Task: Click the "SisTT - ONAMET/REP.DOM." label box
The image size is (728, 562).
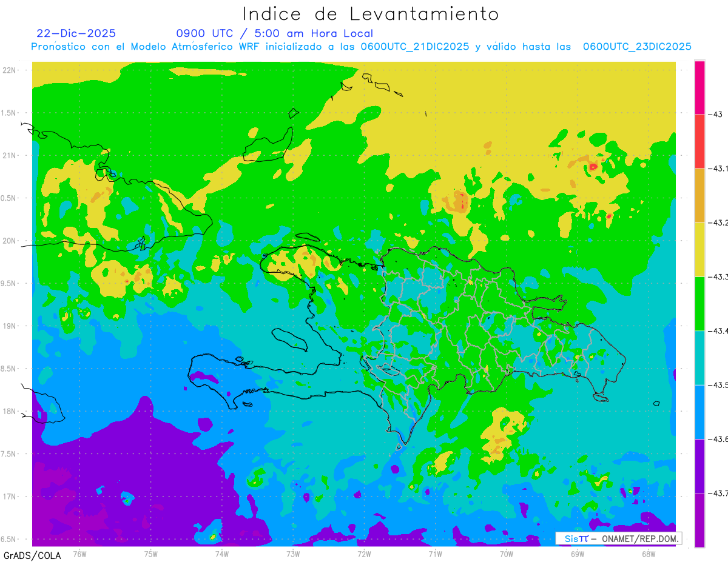Action: tap(619, 538)
